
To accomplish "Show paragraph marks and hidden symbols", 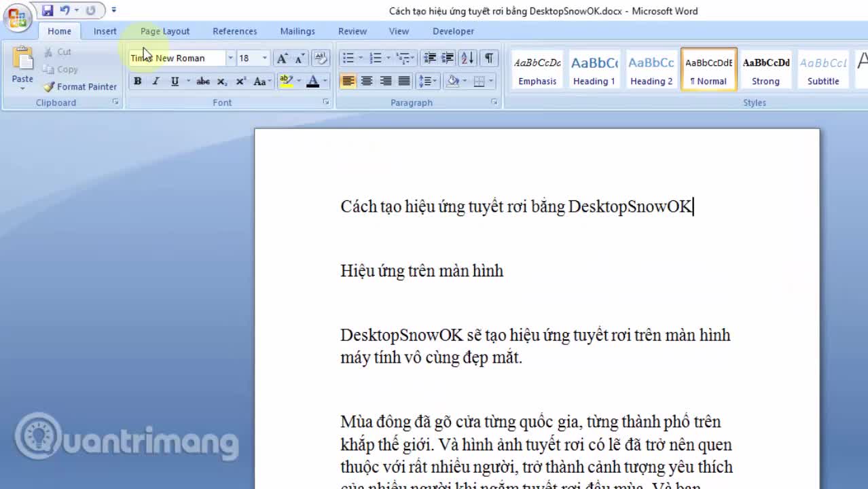I will point(488,58).
